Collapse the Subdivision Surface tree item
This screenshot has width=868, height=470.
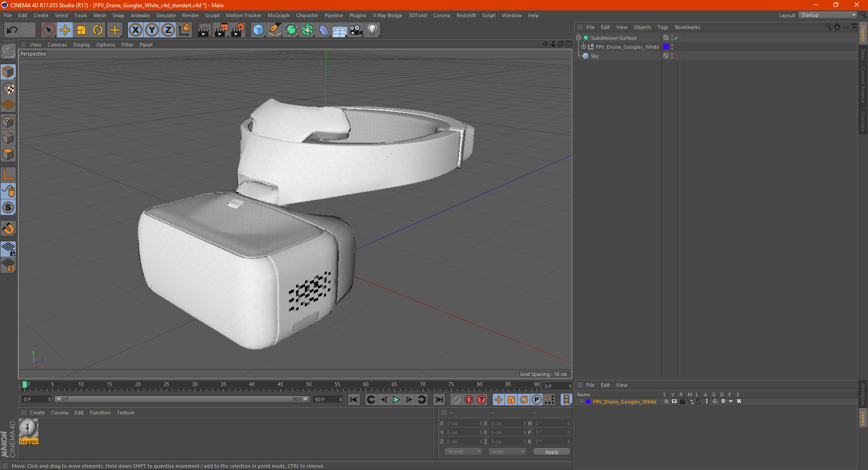click(578, 38)
